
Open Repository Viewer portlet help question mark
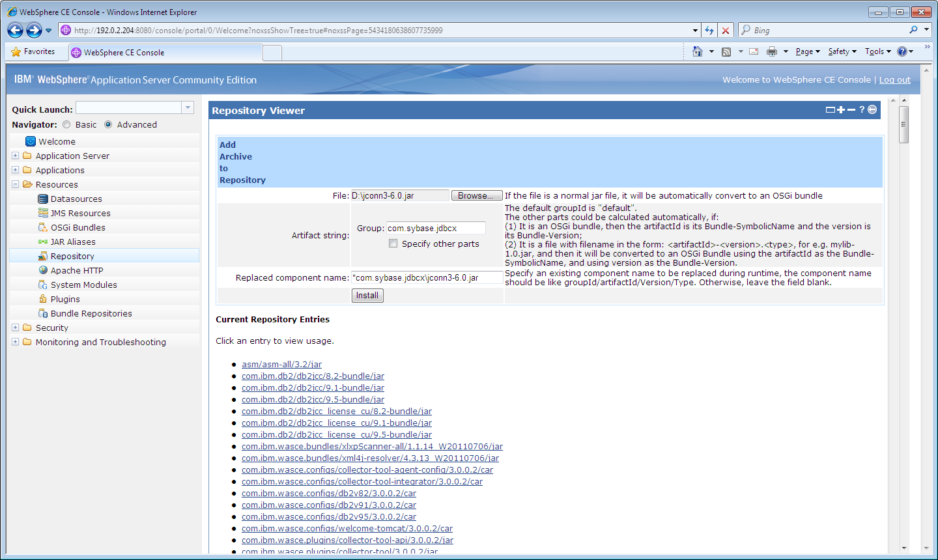862,109
